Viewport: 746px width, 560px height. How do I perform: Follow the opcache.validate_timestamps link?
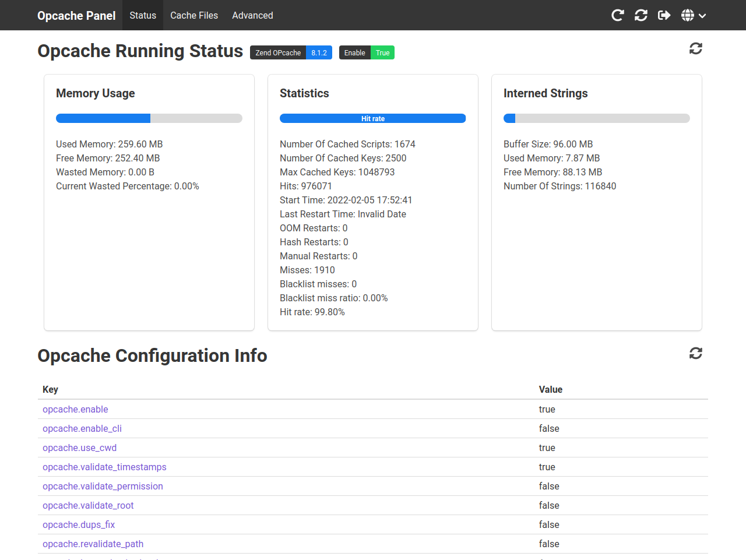click(x=104, y=467)
